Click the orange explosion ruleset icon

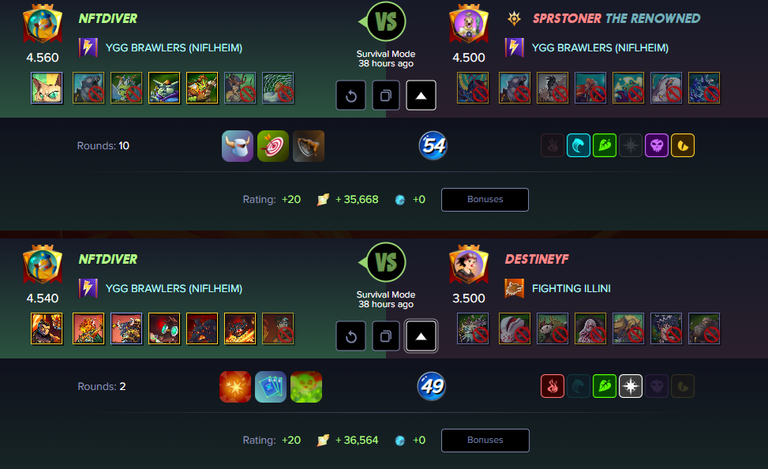click(x=235, y=387)
